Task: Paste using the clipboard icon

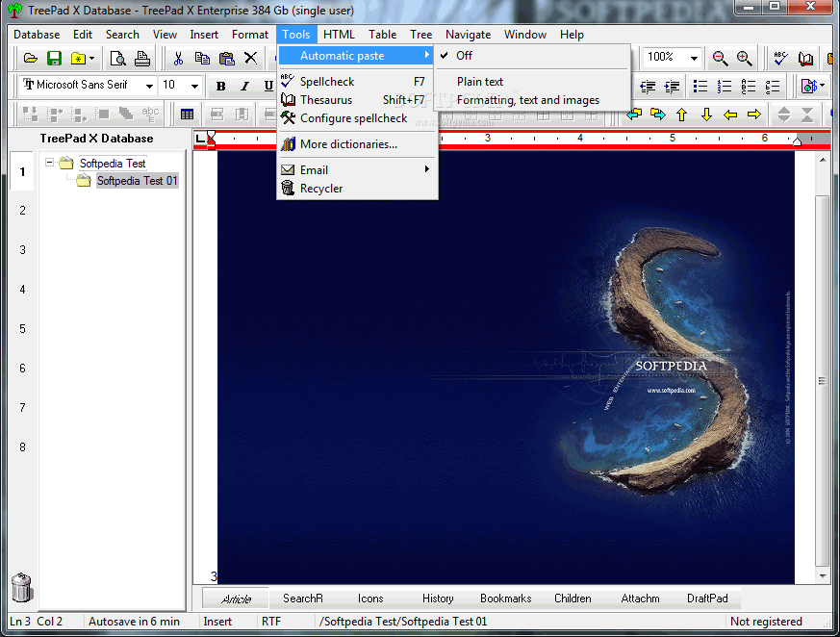Action: pos(227,58)
